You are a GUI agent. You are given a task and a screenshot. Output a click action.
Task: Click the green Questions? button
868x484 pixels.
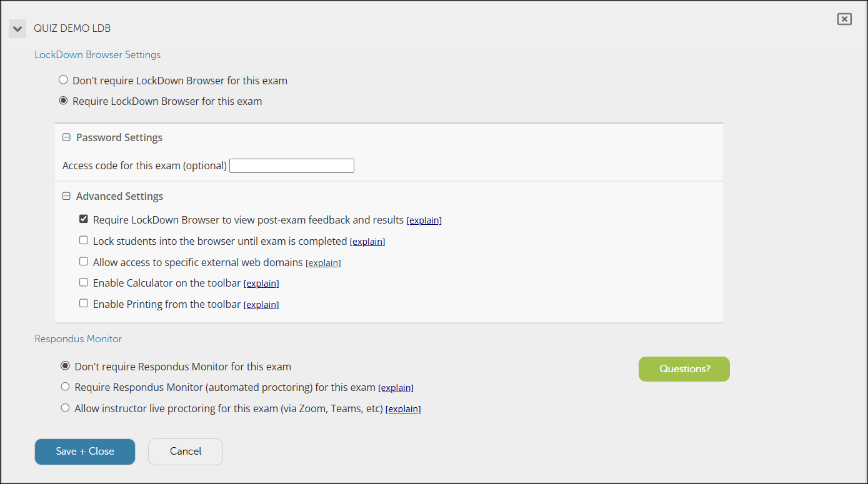click(684, 368)
